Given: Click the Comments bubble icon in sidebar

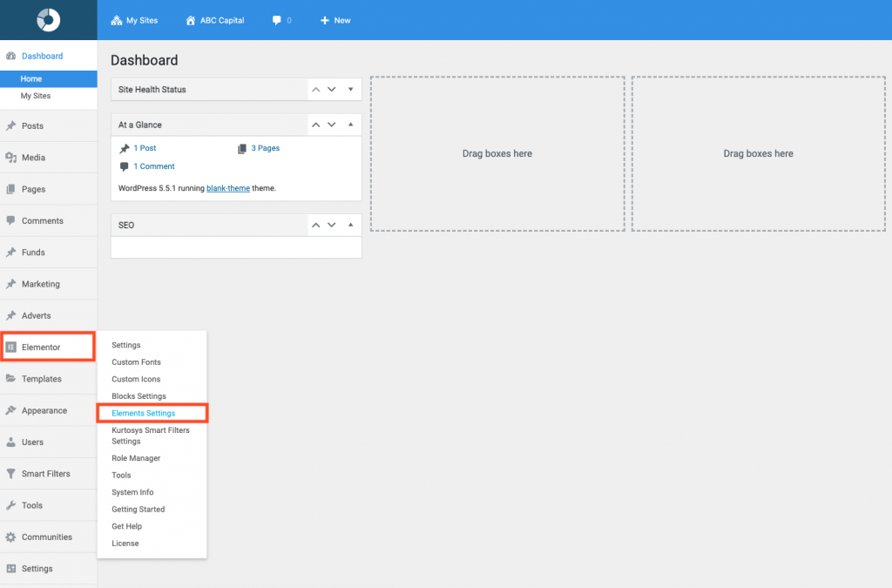Looking at the screenshot, I should 10,220.
